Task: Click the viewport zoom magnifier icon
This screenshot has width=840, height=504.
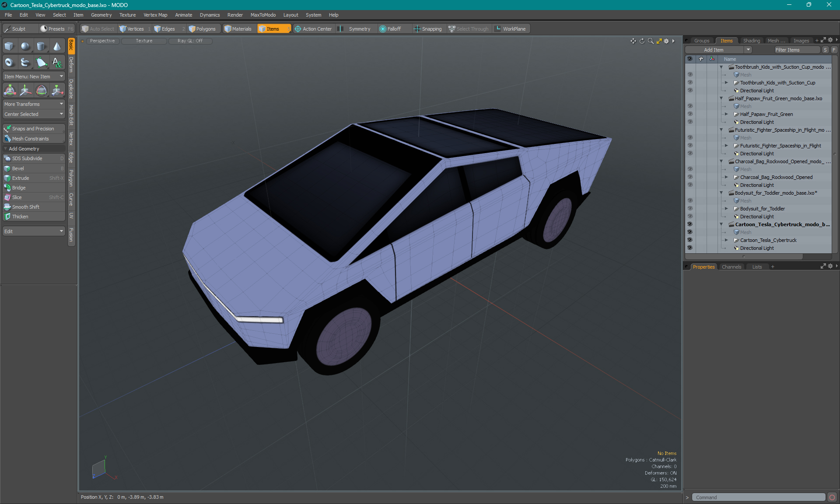Action: pyautogui.click(x=651, y=41)
